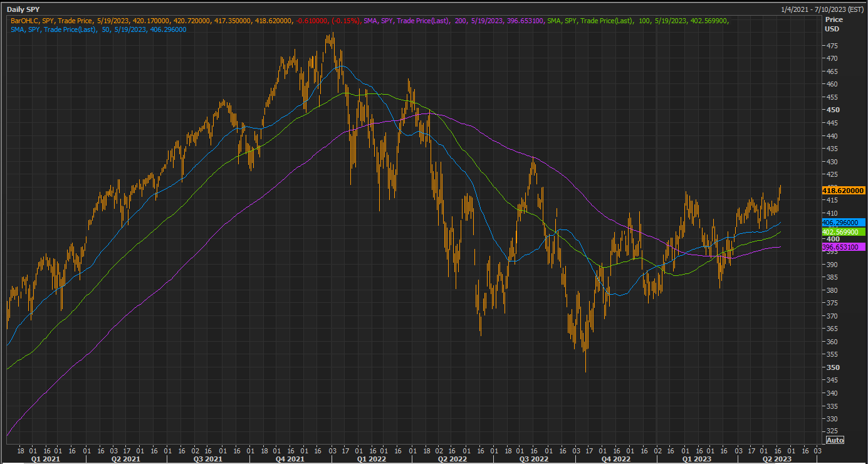
Task: Click the 396.653100 purple SMA price tag
Action: pos(844,248)
